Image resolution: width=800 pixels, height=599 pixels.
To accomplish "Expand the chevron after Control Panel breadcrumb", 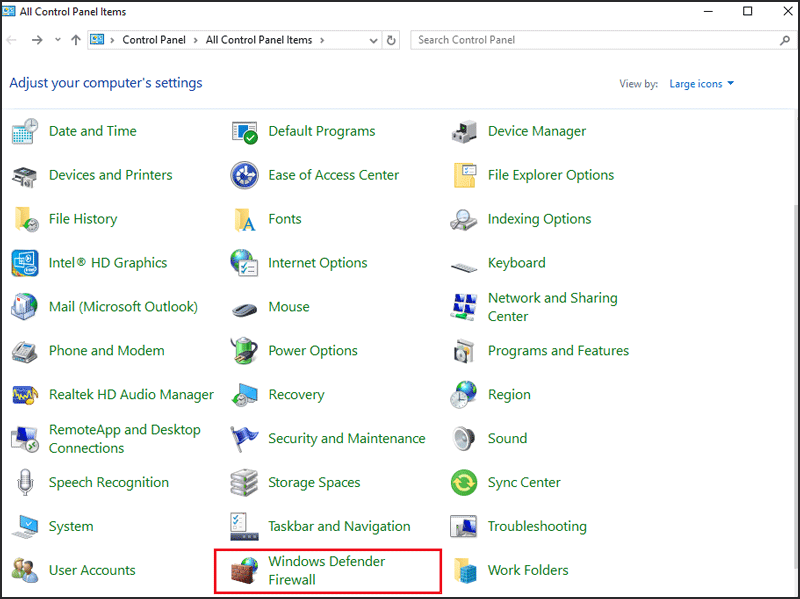I will [195, 40].
